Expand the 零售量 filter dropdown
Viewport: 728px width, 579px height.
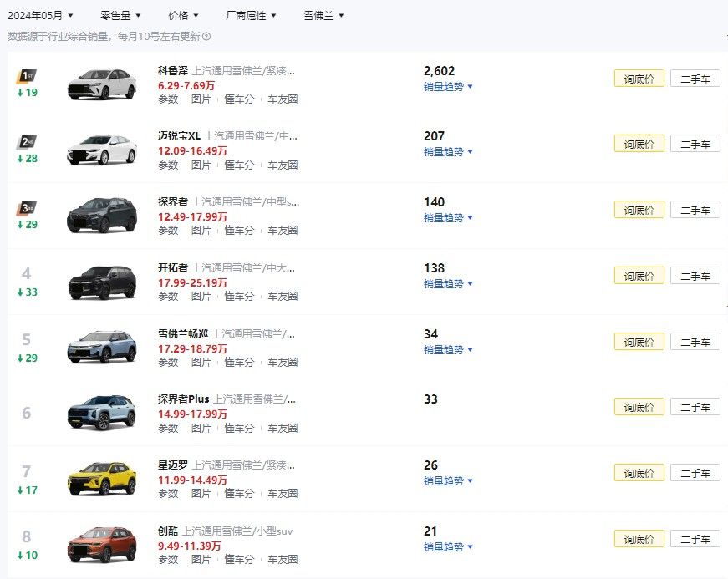click(x=120, y=15)
